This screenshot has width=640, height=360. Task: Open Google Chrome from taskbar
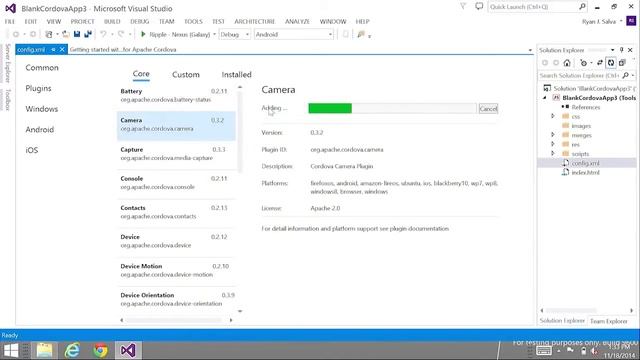pos(100,350)
